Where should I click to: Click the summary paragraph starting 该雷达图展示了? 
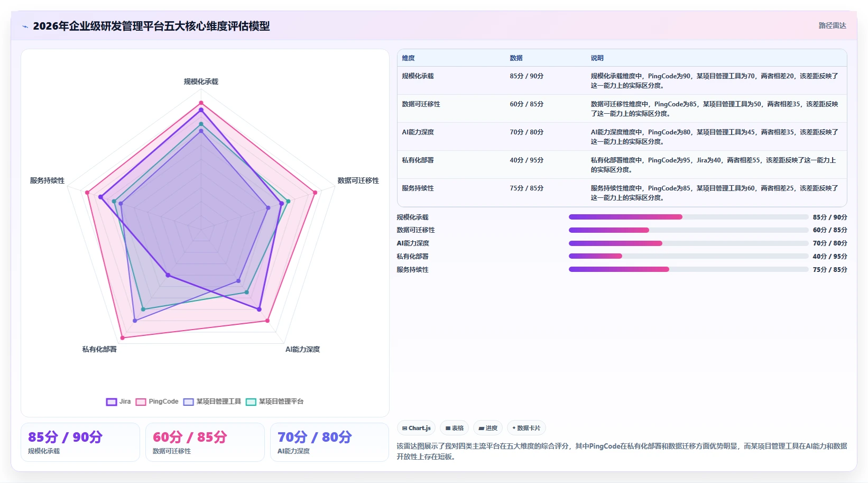coord(622,451)
